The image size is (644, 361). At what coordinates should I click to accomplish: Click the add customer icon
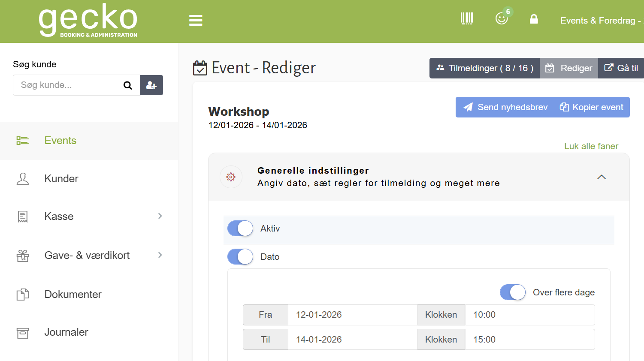tap(151, 85)
